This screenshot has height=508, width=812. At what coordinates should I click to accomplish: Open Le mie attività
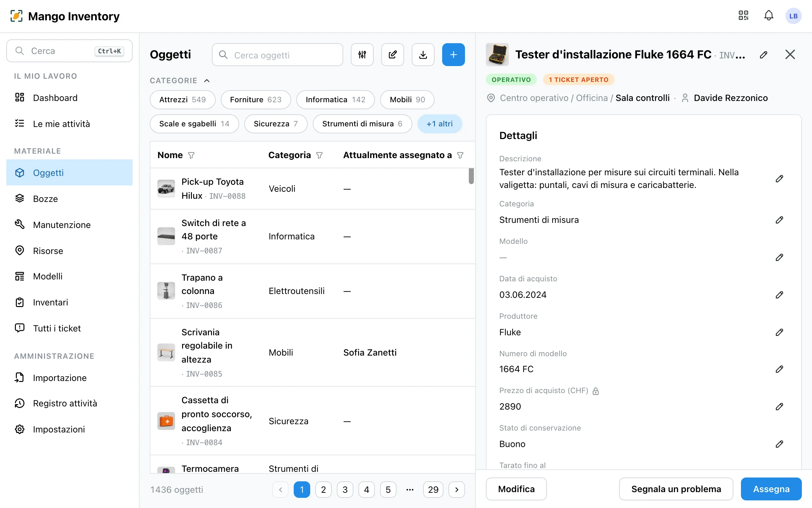[69, 124]
